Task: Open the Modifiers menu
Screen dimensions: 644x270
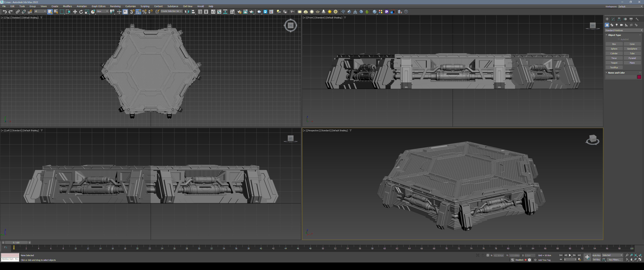Action: click(67, 6)
